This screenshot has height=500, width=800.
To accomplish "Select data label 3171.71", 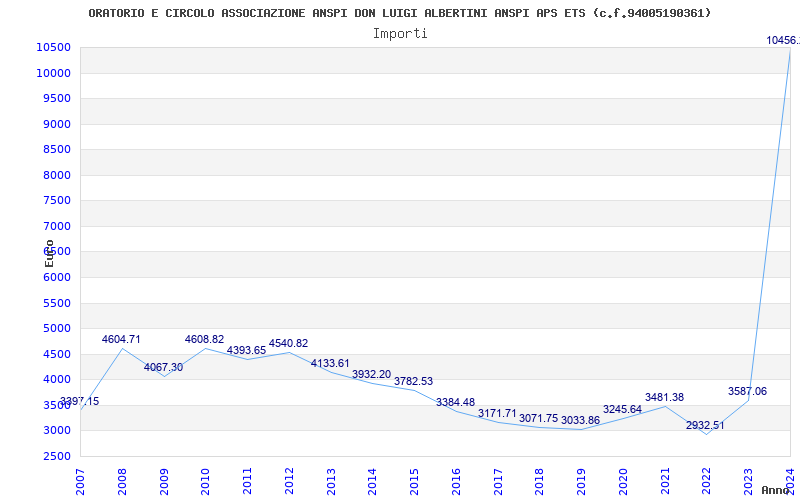I will [497, 413].
